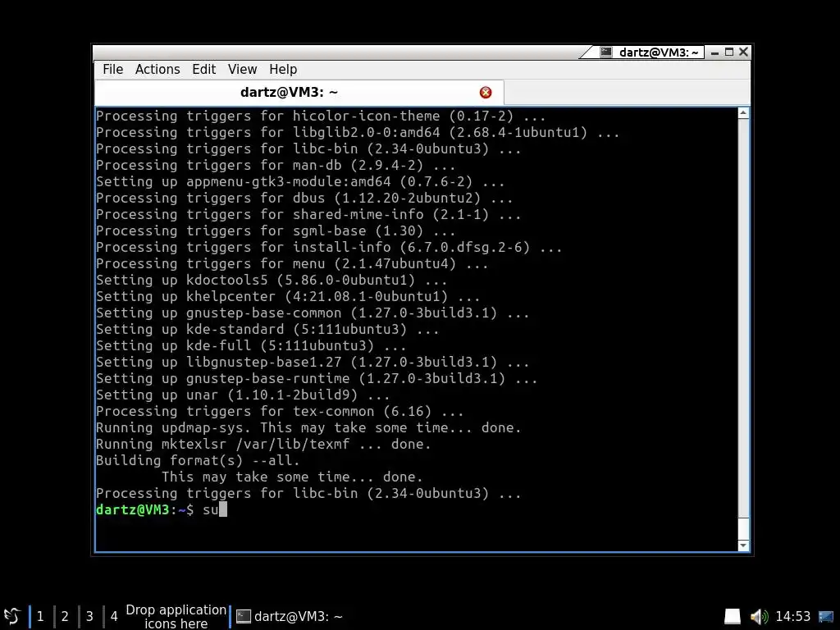Open the LXQt main menu icon
The image size is (840, 630).
[x=11, y=616]
